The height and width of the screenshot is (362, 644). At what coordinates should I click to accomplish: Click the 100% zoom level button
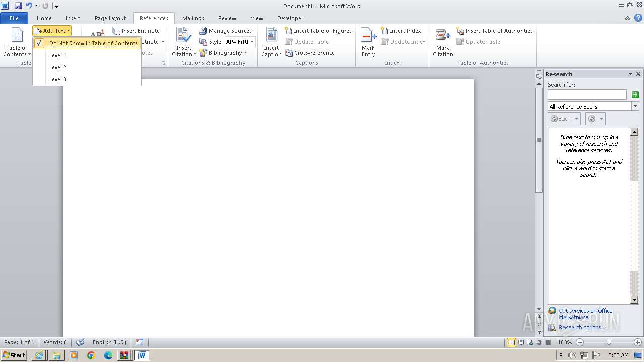coord(565,342)
